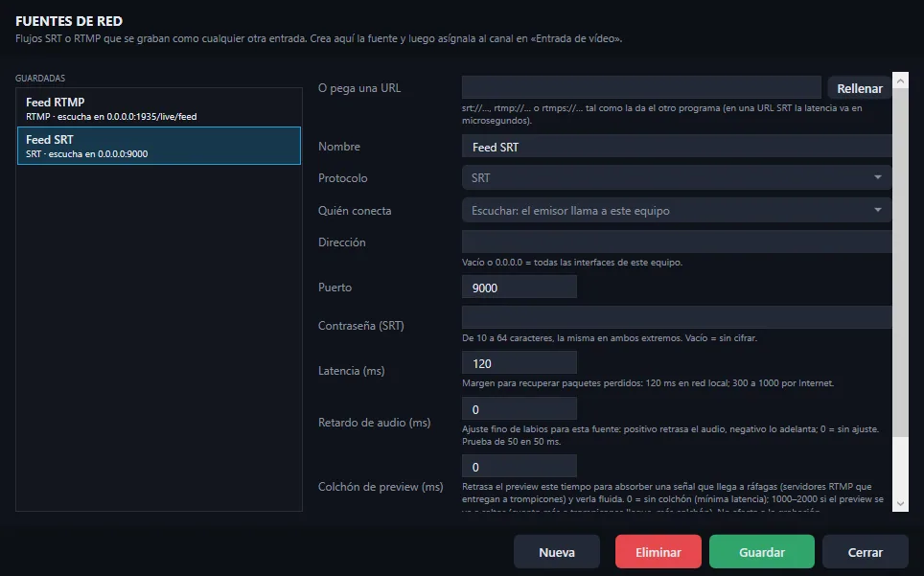Click the vertical scrollbar thumb
This screenshot has width=924, height=576.
pos(900,263)
